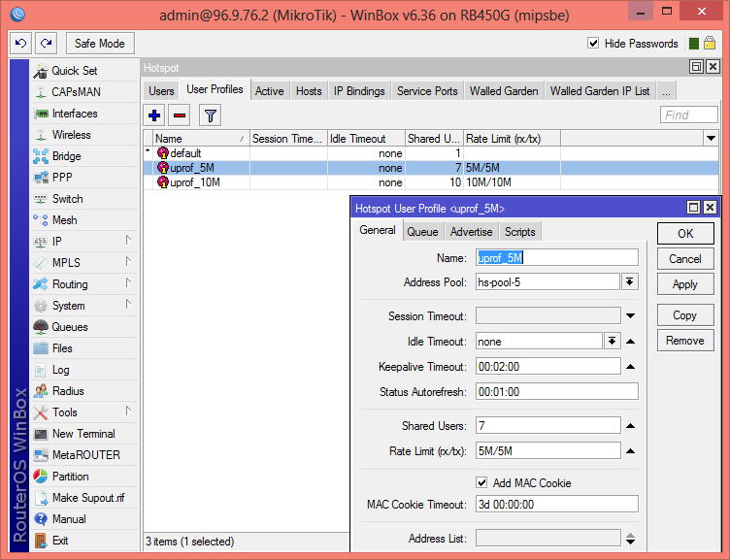This screenshot has height=560, width=730.
Task: Click the Redo arrow icon
Action: pyautogui.click(x=46, y=44)
